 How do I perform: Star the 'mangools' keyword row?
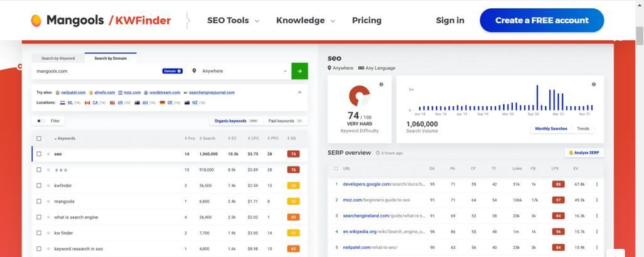click(48, 202)
